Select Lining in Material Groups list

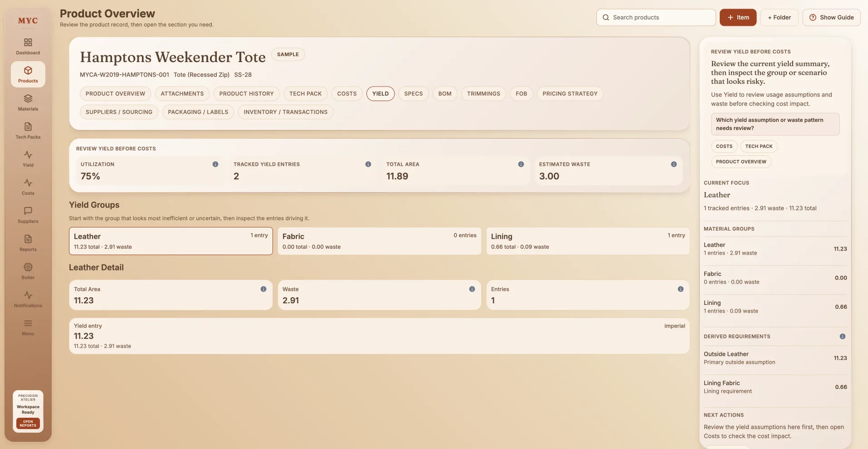[x=775, y=307]
